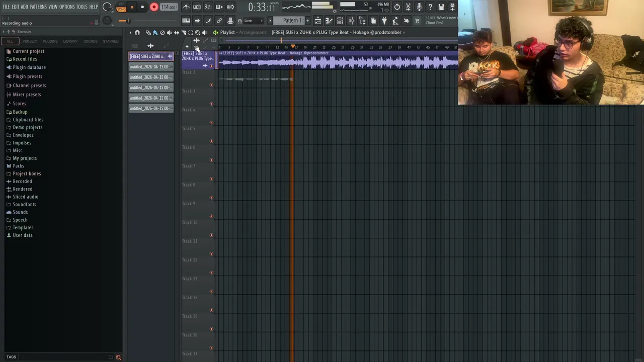The width and height of the screenshot is (644, 362).
Task: Select the Delete tool in Playlist
Action: (x=163, y=32)
